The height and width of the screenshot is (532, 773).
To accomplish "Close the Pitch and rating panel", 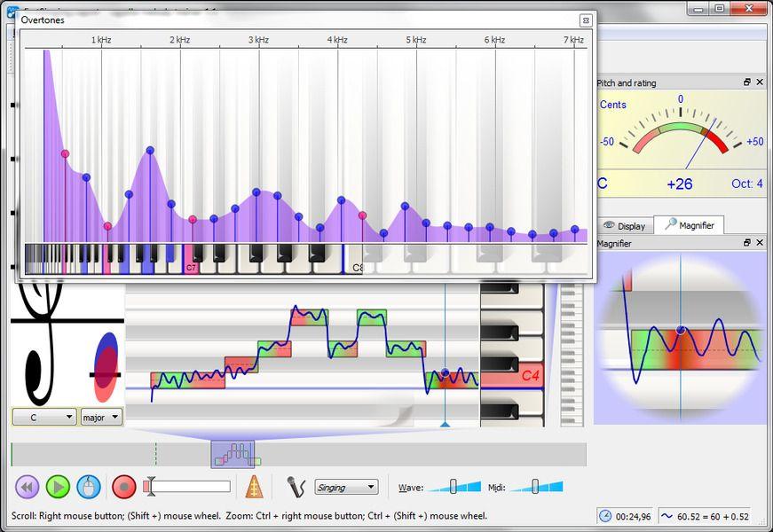I will coord(761,82).
